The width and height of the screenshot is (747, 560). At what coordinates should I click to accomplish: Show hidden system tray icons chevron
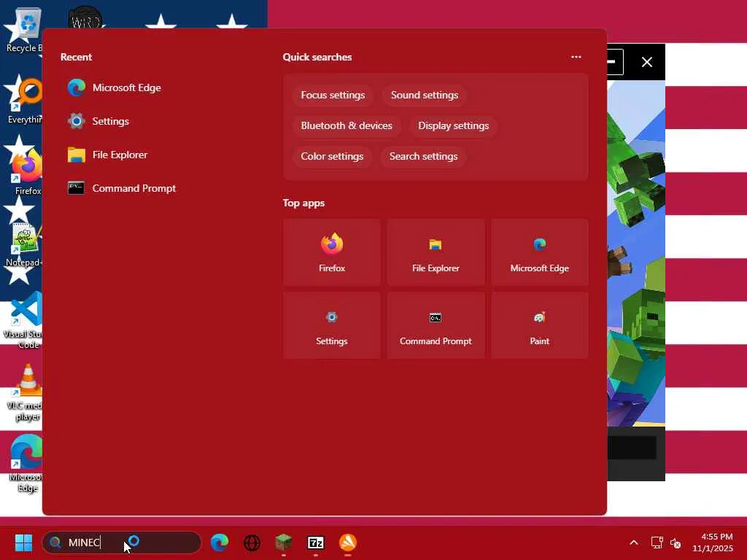point(634,542)
